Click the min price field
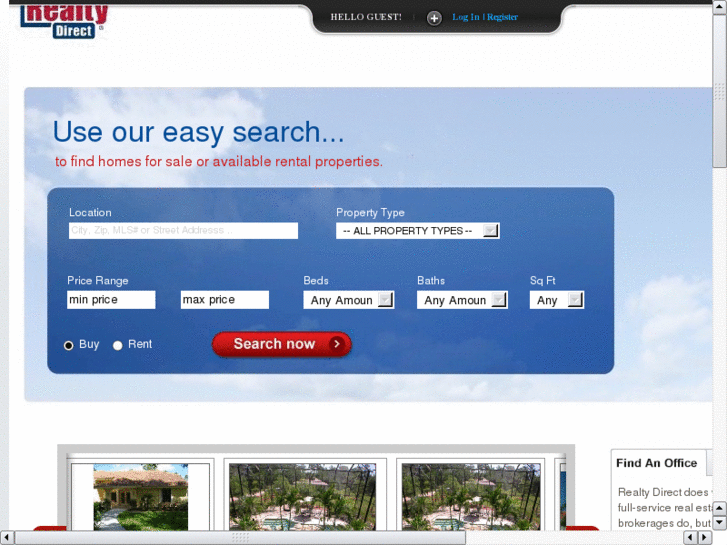This screenshot has height=545, width=727. pos(111,300)
